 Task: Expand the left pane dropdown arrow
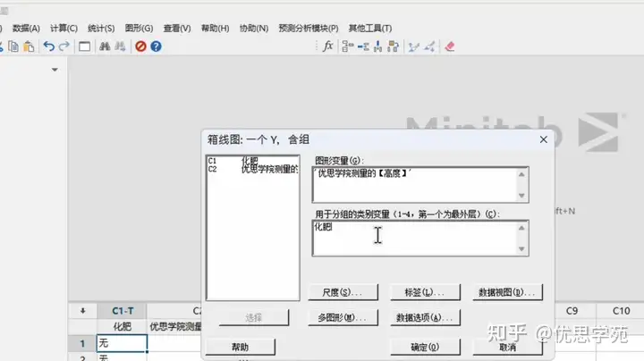(x=55, y=70)
